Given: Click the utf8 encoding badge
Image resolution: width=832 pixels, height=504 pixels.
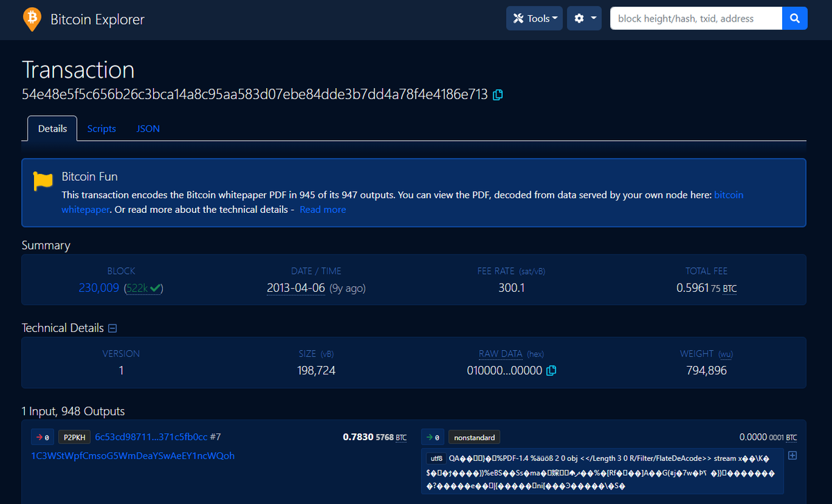Looking at the screenshot, I should coord(436,458).
